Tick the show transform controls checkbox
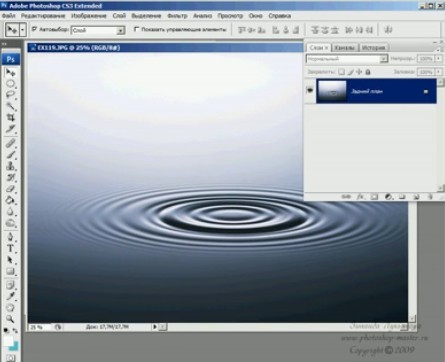The height and width of the screenshot is (362, 445). click(x=136, y=29)
